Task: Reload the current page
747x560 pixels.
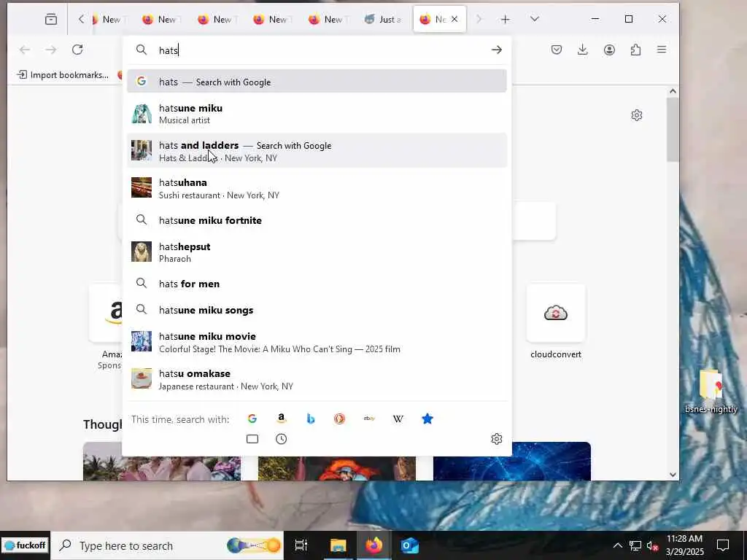Action: [77, 50]
